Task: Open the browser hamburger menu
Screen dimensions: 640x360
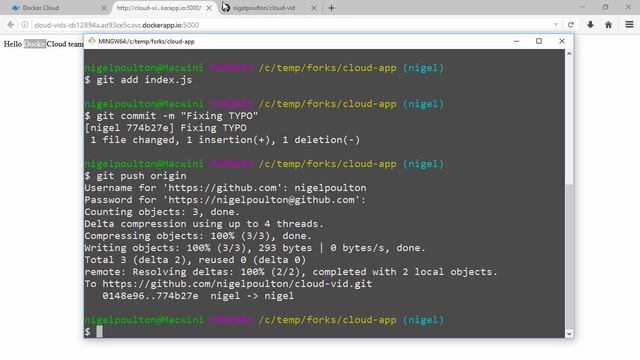Action: pyautogui.click(x=629, y=25)
